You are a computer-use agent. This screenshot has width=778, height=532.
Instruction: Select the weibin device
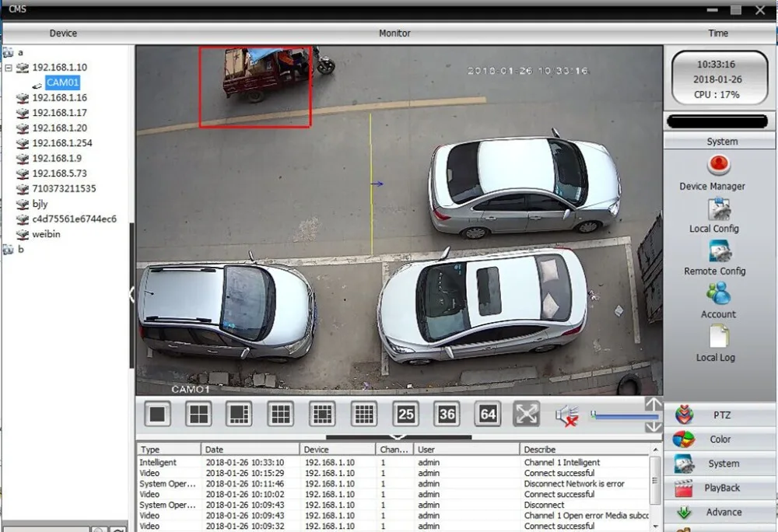(x=46, y=234)
